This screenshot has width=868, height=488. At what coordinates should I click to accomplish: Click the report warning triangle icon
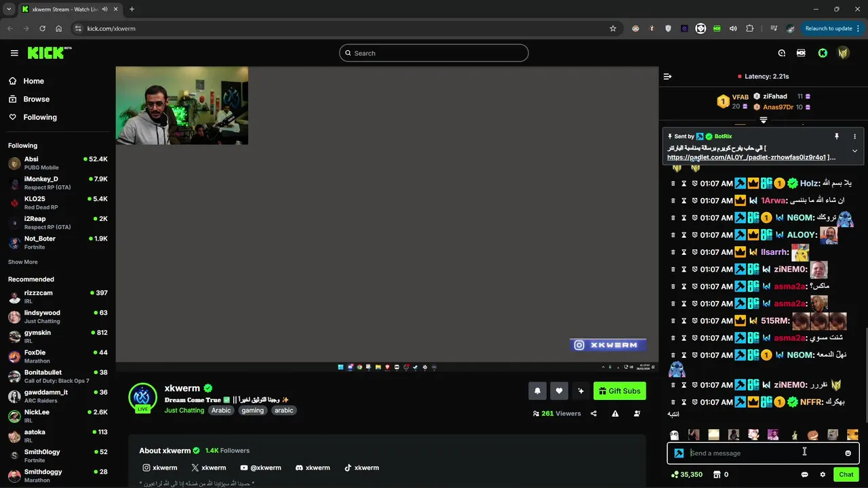coord(615,413)
